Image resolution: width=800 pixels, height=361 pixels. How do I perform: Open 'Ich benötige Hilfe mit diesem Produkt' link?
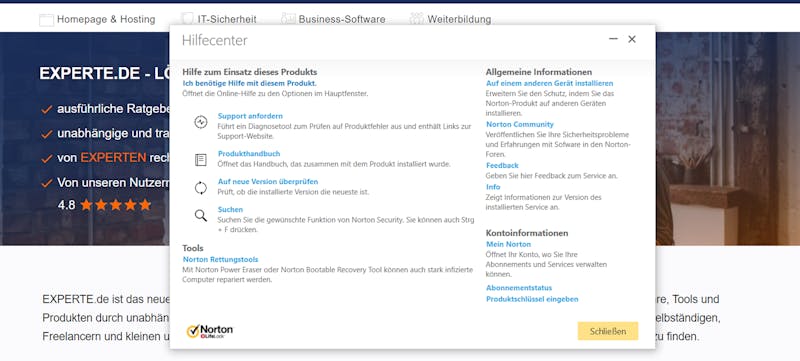[249, 83]
